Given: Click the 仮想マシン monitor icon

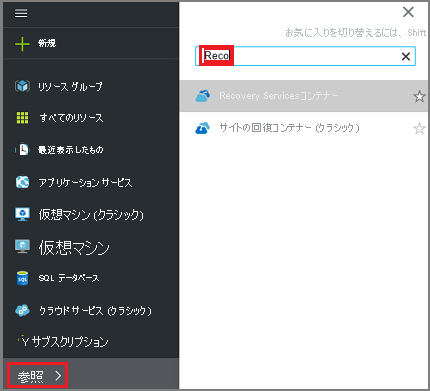Looking at the screenshot, I should pyautogui.click(x=22, y=246).
